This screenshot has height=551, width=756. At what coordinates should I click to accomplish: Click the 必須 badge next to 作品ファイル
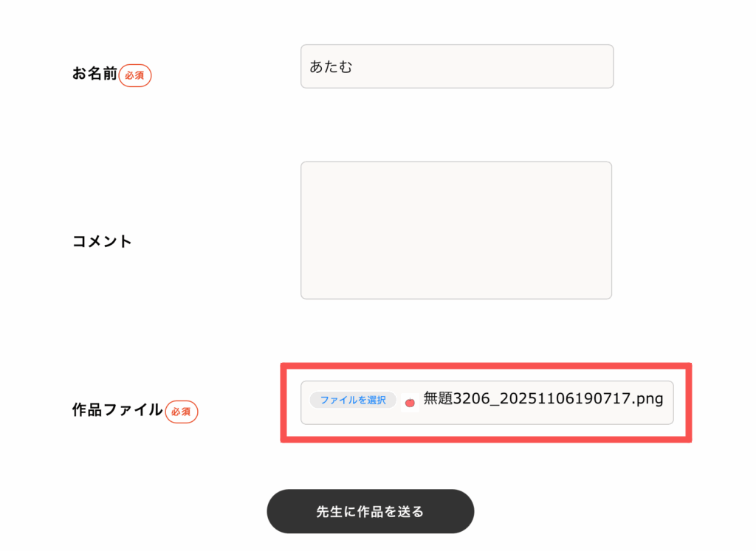[x=182, y=412]
